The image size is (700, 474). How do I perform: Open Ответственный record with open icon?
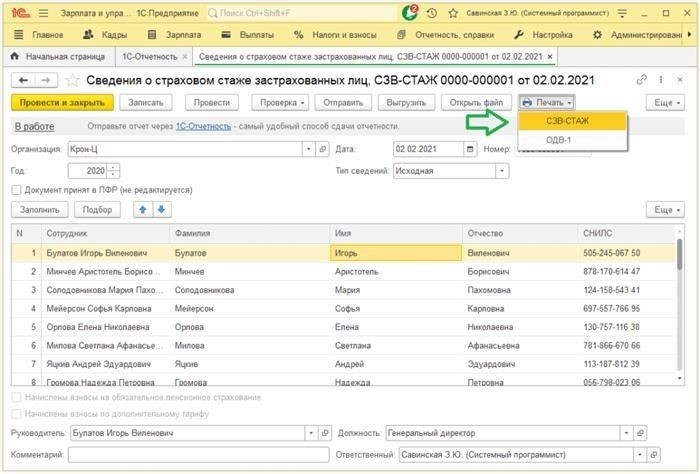point(654,455)
